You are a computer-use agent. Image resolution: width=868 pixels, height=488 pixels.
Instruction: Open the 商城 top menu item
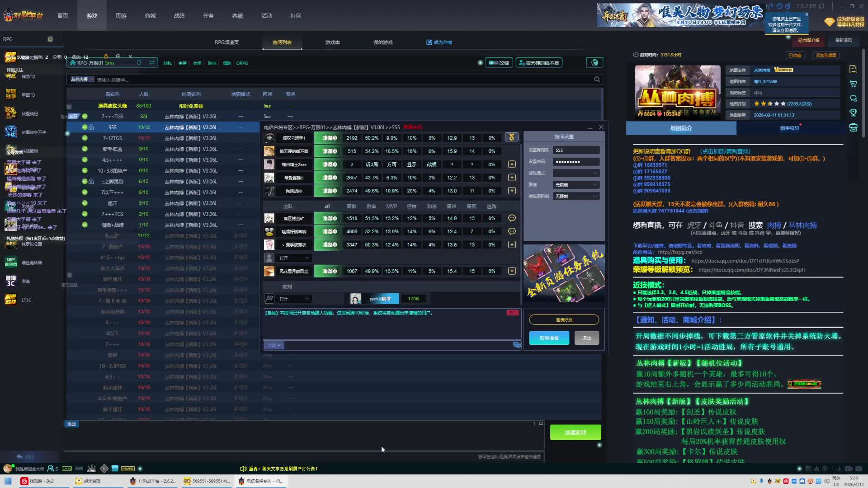(x=150, y=16)
